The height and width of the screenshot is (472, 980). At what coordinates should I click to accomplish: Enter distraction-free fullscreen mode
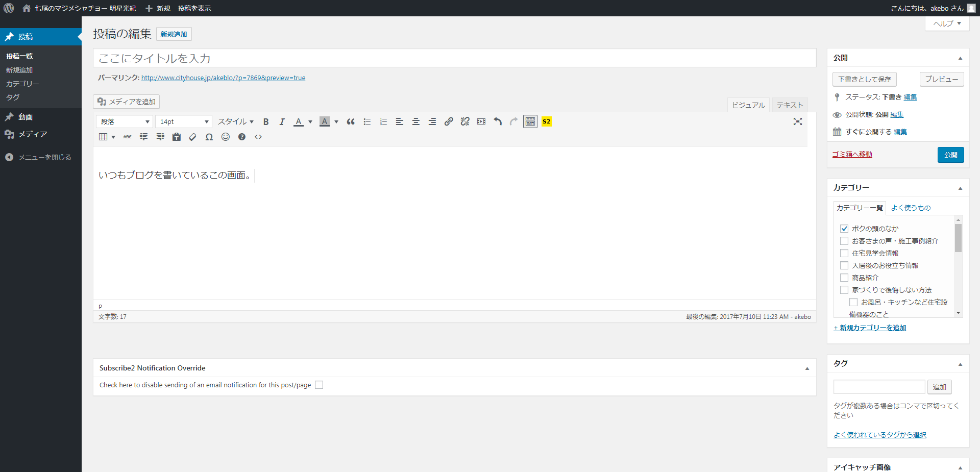(x=798, y=121)
